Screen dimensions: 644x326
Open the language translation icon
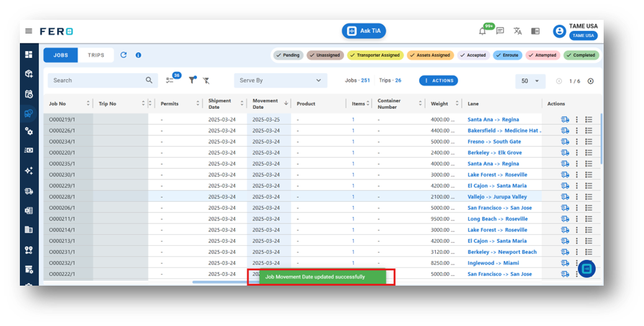click(517, 31)
